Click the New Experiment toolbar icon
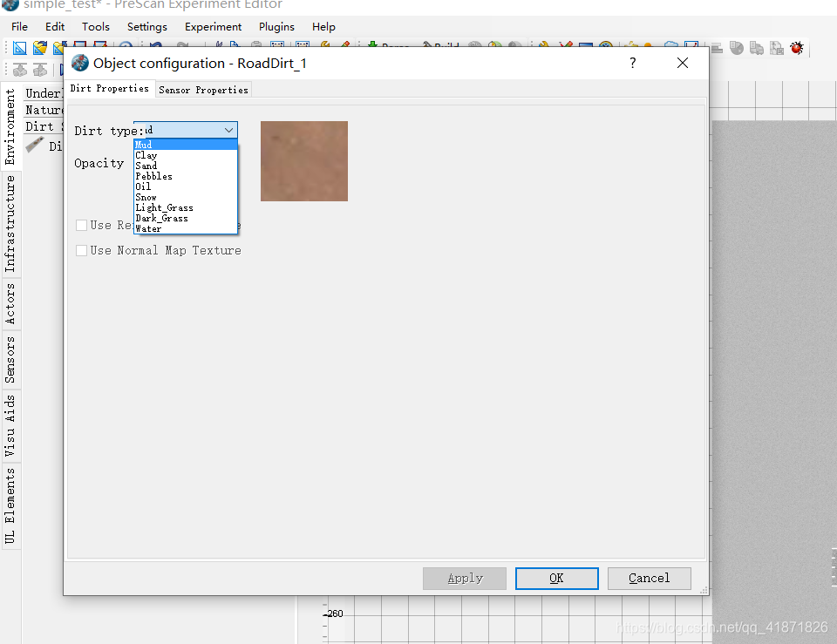 click(20, 48)
